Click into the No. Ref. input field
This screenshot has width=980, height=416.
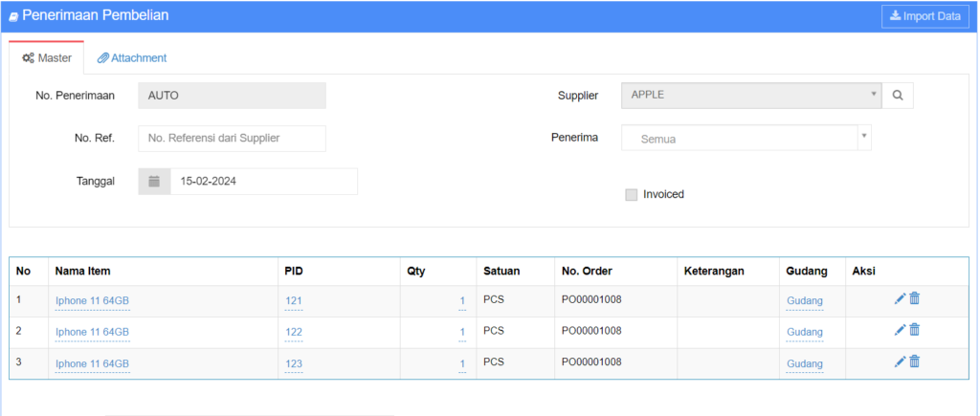232,139
